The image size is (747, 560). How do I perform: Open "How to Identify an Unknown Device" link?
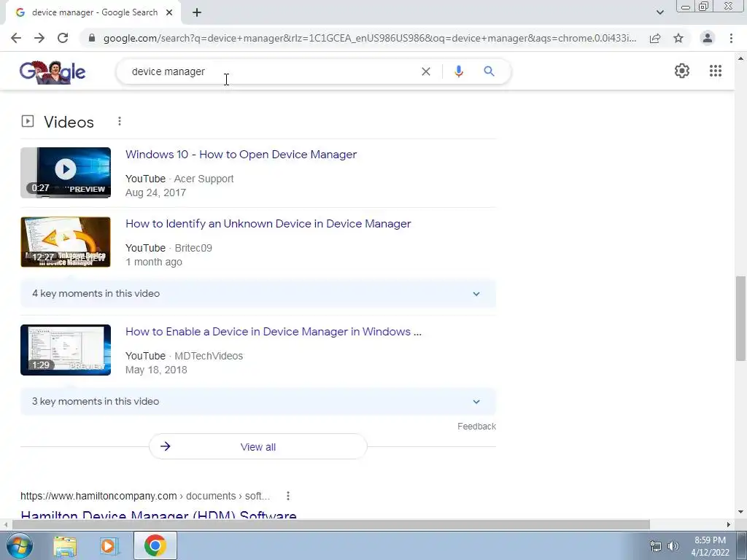pos(268,224)
